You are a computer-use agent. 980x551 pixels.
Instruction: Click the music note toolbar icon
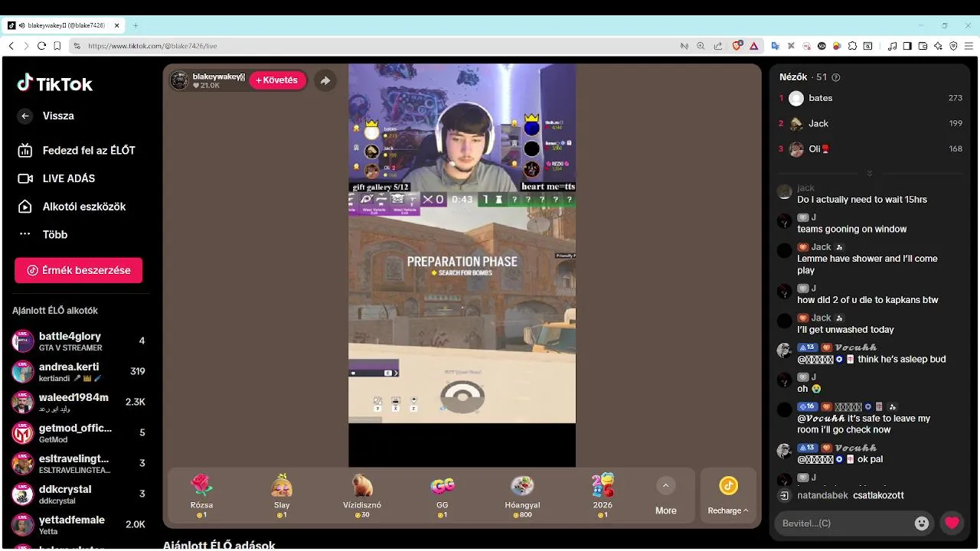(x=892, y=46)
